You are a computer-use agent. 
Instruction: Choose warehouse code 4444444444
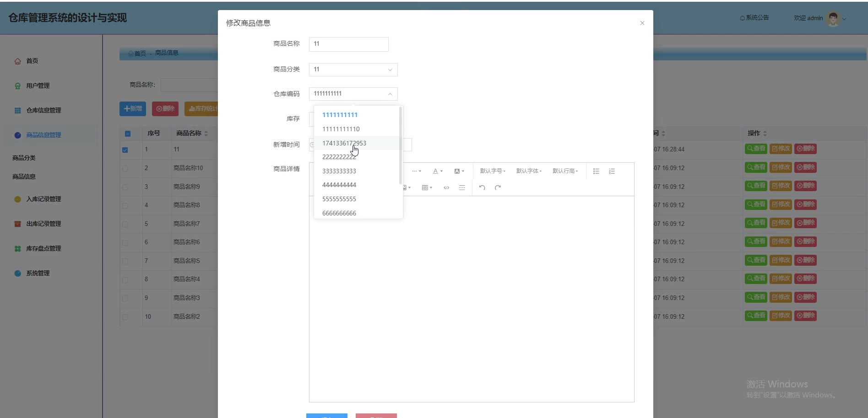pyautogui.click(x=357, y=185)
